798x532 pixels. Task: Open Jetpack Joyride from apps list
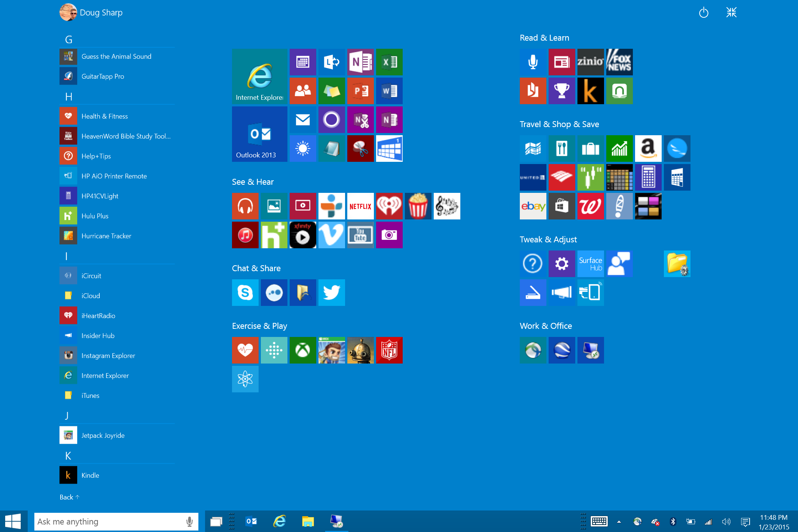[x=117, y=436]
